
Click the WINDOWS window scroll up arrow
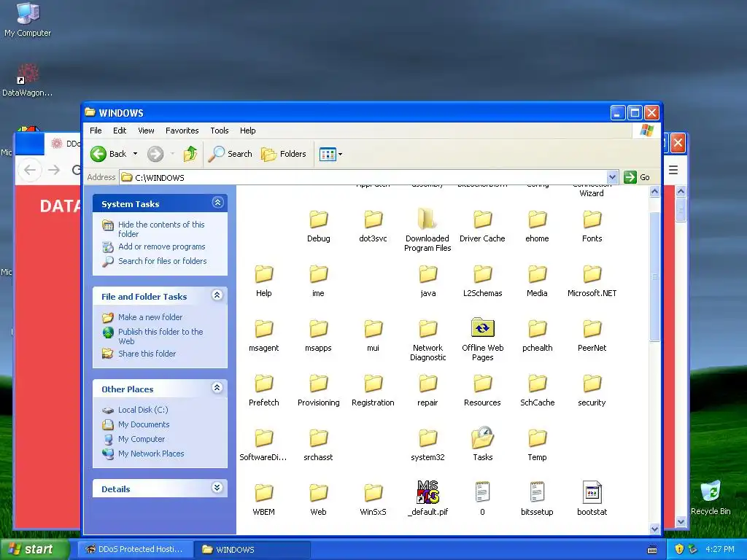[x=654, y=192]
